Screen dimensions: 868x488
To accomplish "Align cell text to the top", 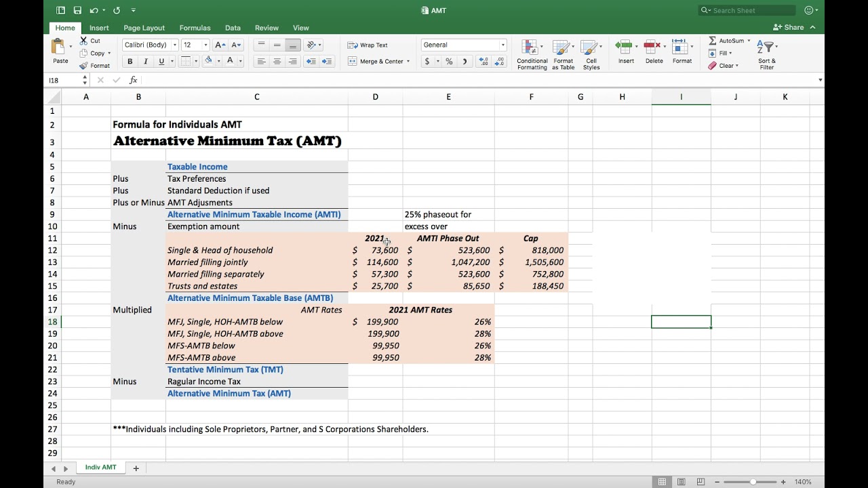I will click(261, 45).
